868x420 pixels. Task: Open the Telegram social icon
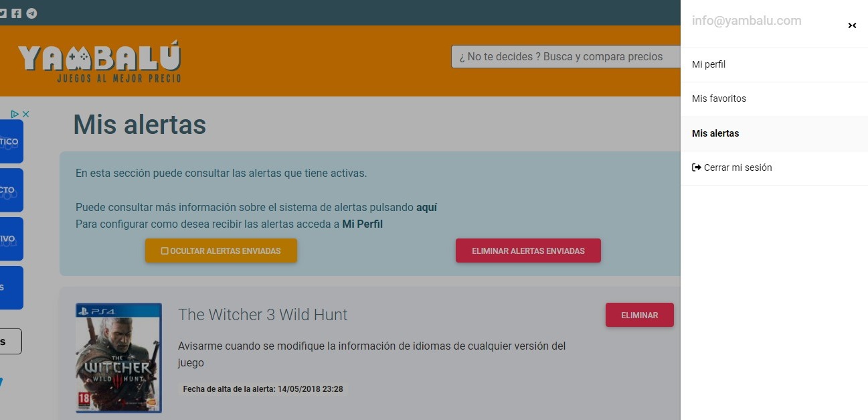[x=31, y=13]
